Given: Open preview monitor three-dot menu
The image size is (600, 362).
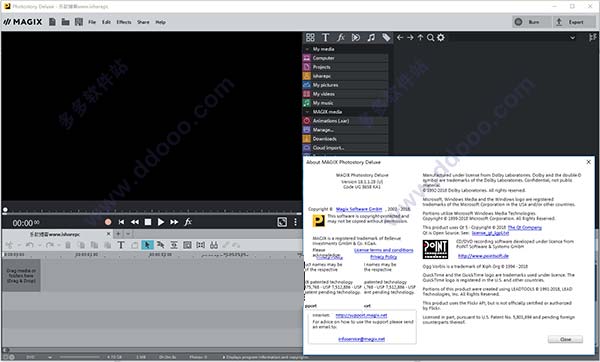Looking at the screenshot, I should 295,222.
